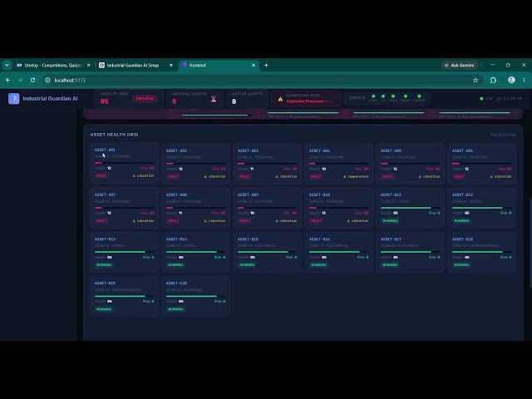This screenshot has height=399, width=532.
Task: Click the last green agent status dot
Action: click(419, 96)
